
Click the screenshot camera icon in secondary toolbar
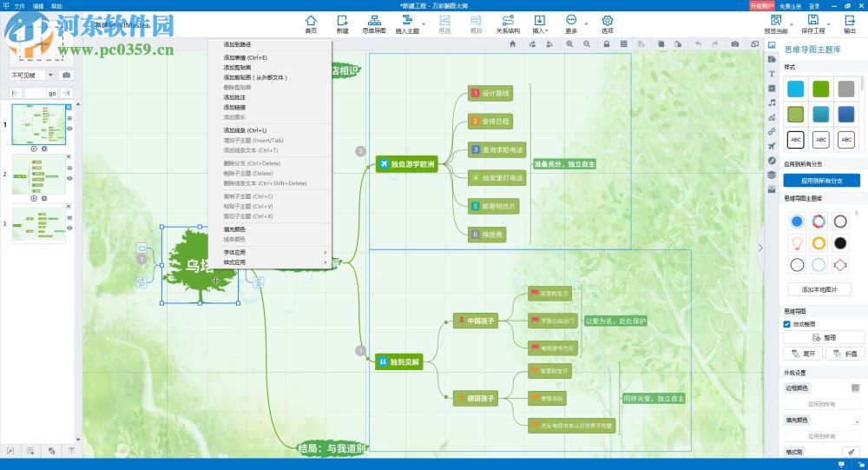tap(734, 43)
